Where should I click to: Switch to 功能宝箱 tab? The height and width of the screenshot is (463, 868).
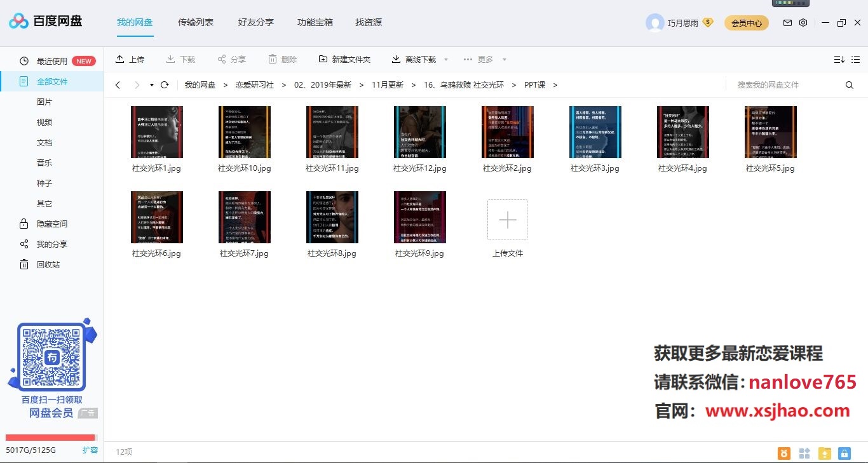click(315, 22)
